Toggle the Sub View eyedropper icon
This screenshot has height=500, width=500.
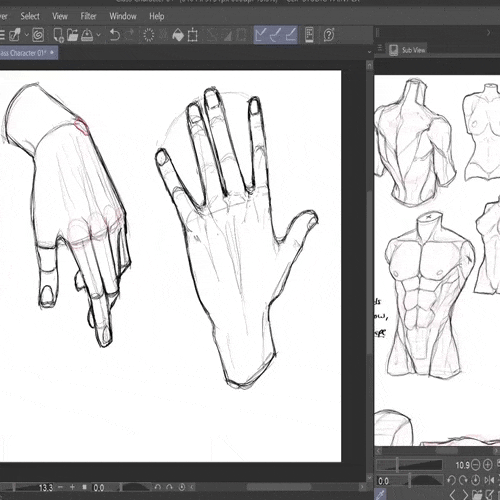coord(380,495)
